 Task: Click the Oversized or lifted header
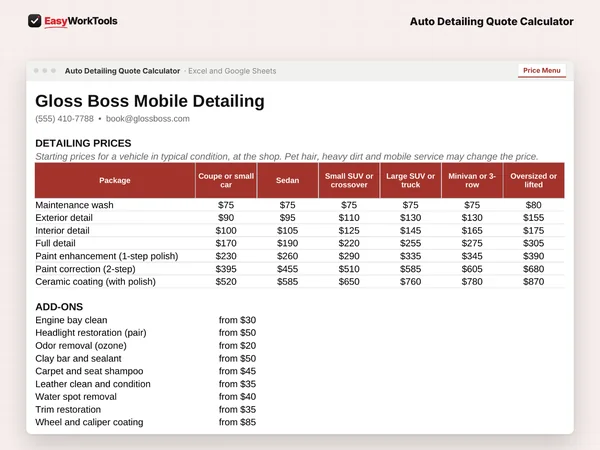point(533,180)
